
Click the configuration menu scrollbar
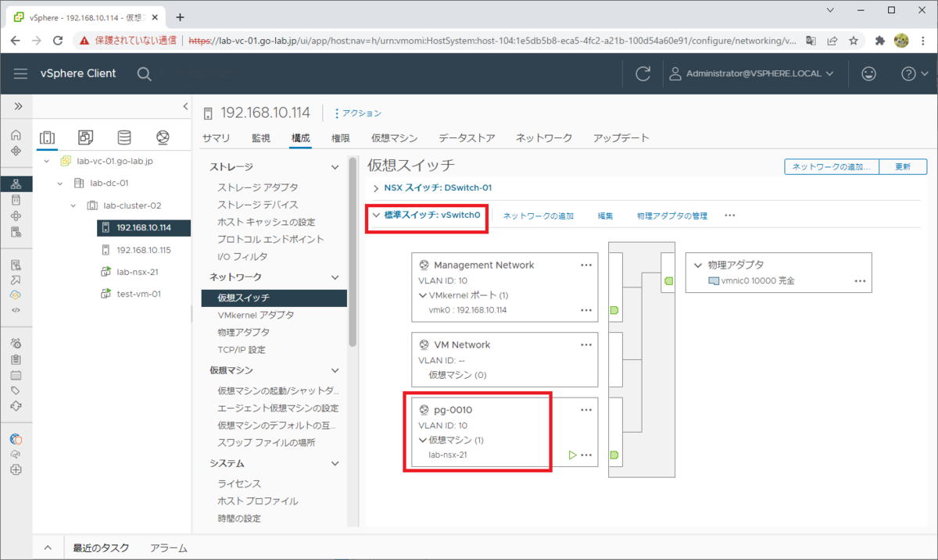point(353,251)
